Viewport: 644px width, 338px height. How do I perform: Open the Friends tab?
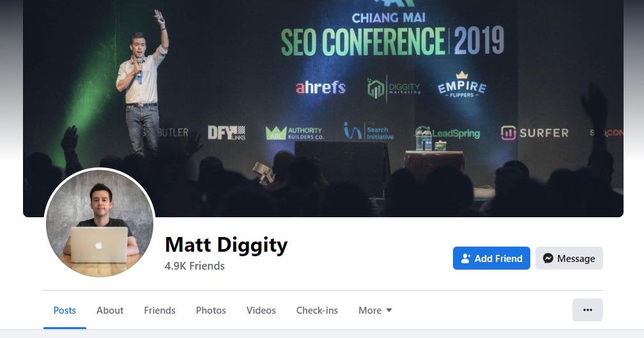pyautogui.click(x=159, y=310)
